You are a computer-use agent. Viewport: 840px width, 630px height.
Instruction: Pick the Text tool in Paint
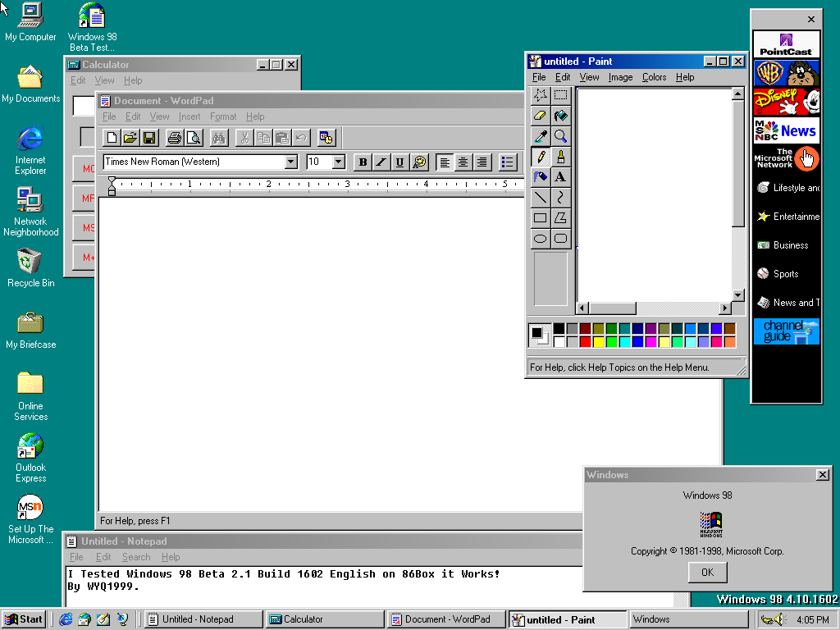pyautogui.click(x=560, y=176)
